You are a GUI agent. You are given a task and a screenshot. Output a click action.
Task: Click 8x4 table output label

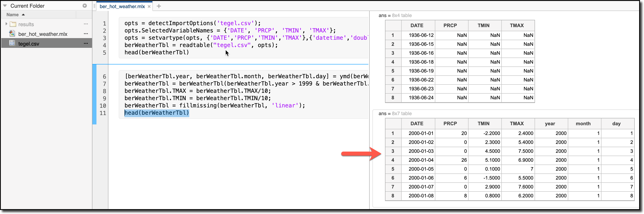pyautogui.click(x=401, y=15)
